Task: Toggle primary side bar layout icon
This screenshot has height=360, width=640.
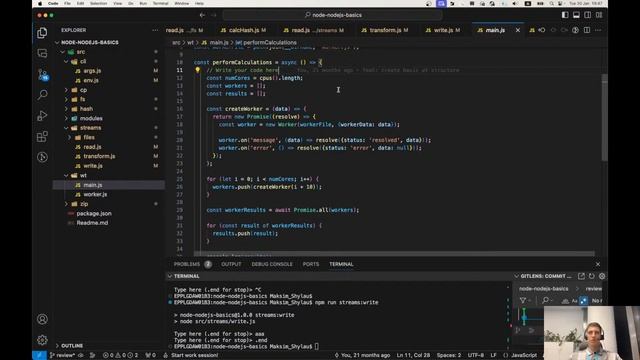Action: (565, 15)
